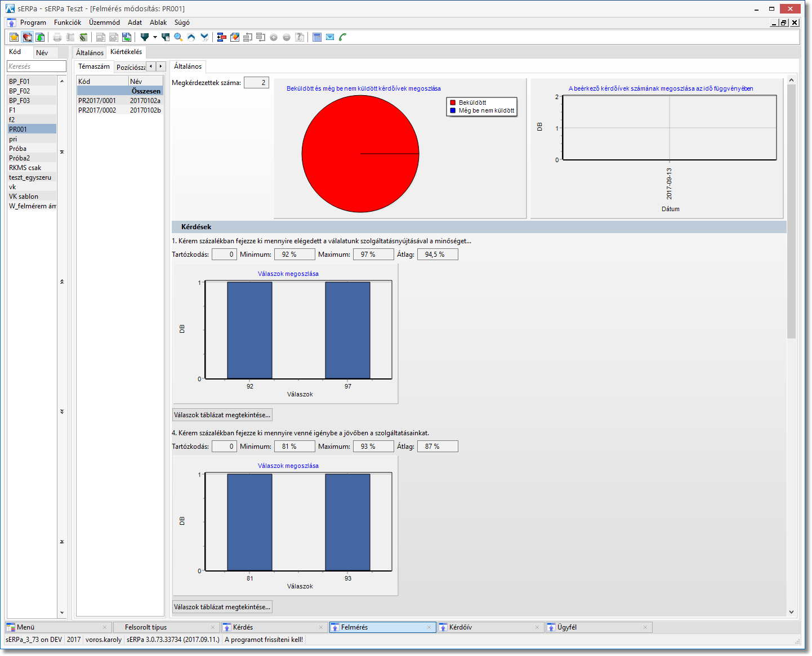The height and width of the screenshot is (656, 812).
Task: Click the magnifier search icon
Action: click(179, 37)
